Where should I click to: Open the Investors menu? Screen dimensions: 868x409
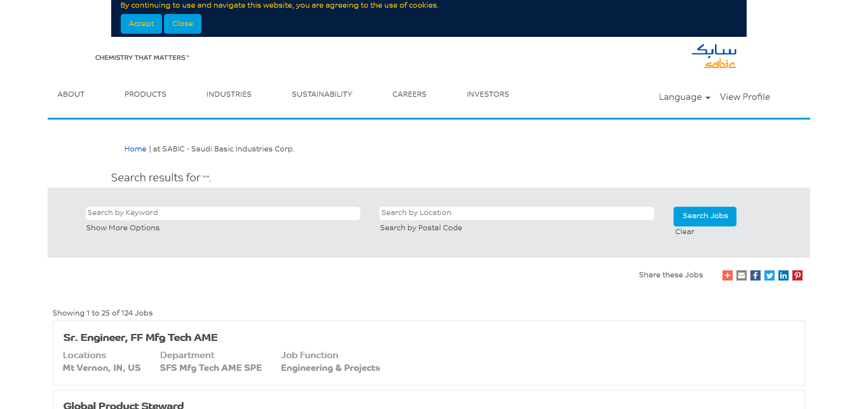pos(487,95)
